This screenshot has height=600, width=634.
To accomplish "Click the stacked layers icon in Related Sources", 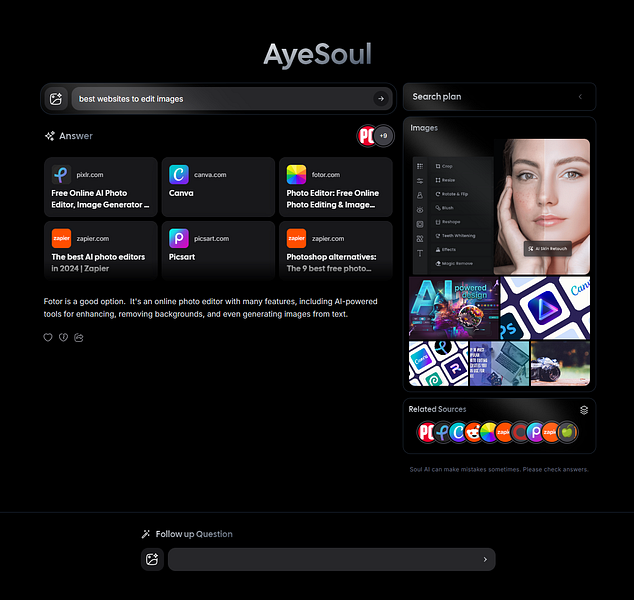I will click(584, 410).
